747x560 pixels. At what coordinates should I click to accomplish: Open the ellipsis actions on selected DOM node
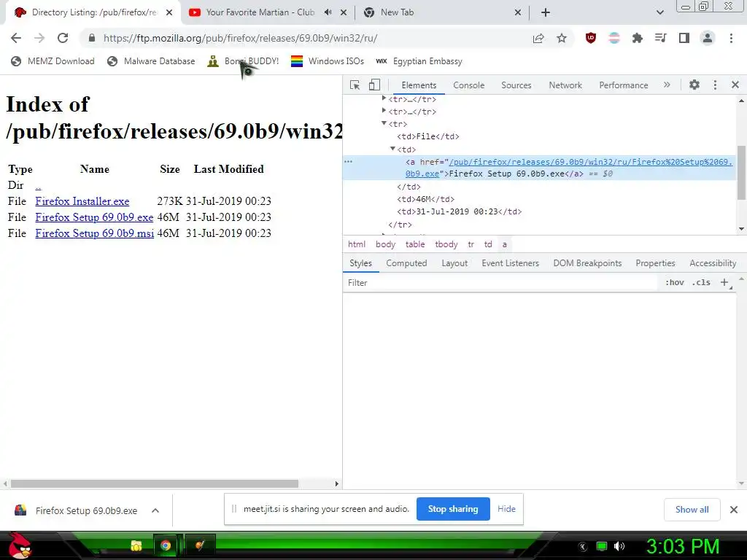tap(348, 161)
